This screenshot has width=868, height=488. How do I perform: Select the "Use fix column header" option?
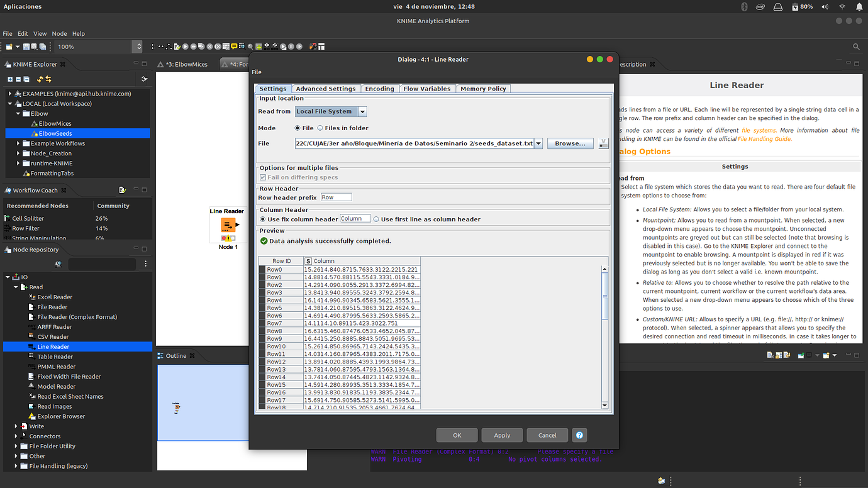coord(263,219)
